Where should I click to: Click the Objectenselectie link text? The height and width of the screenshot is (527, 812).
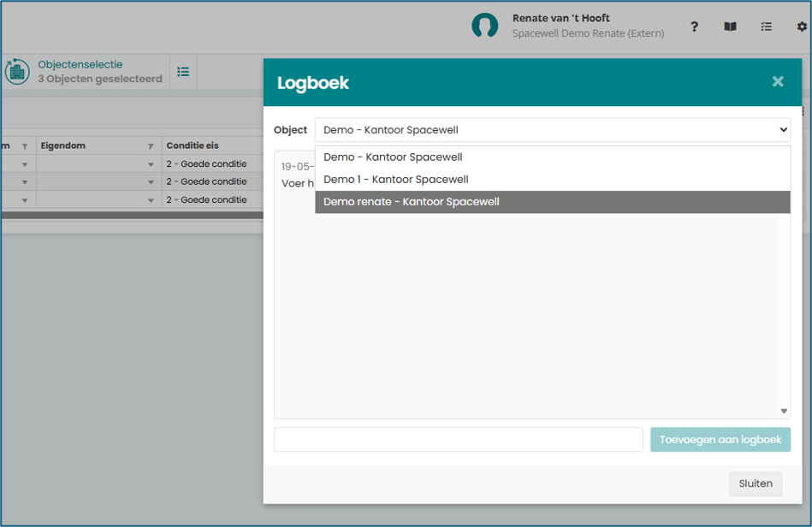[80, 65]
